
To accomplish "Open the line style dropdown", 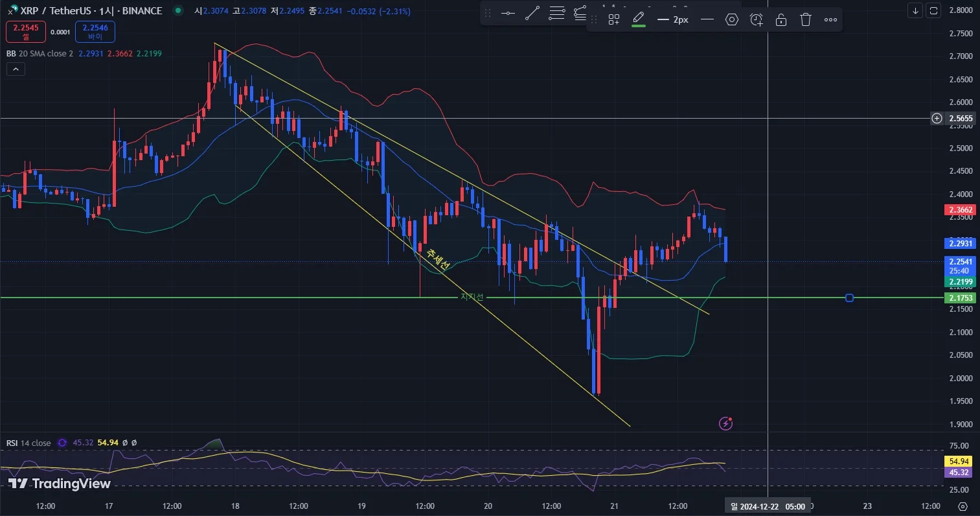I will pos(707,20).
